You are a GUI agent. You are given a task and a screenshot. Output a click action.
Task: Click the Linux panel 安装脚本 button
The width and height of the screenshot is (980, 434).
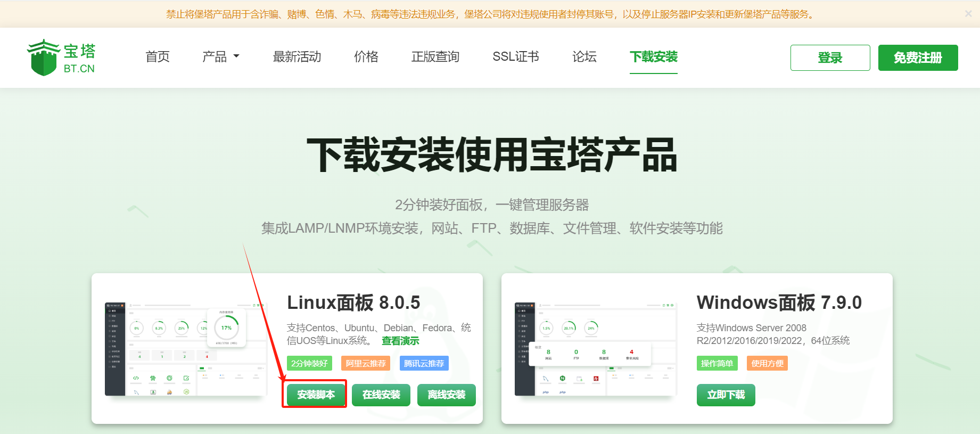click(x=316, y=395)
